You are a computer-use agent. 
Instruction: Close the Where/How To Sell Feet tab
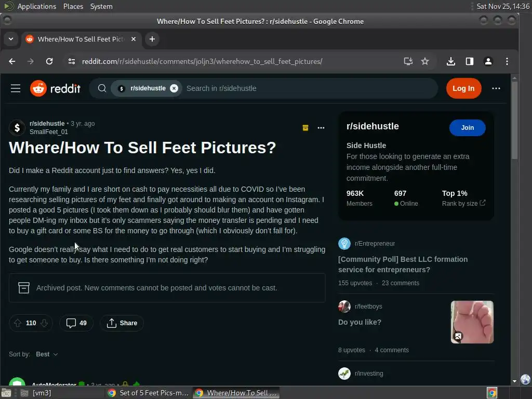[x=134, y=39]
